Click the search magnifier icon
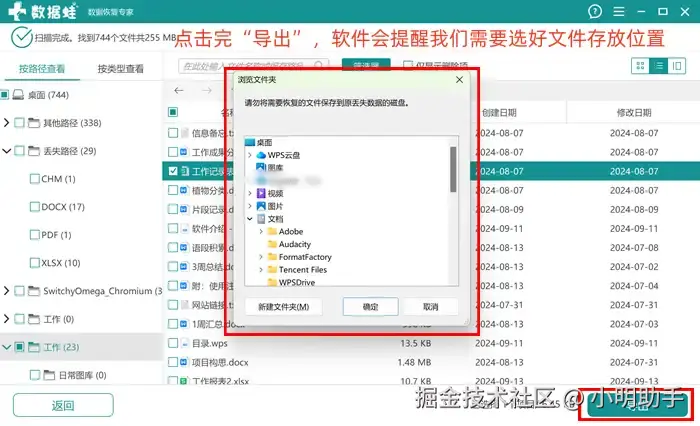Screen dimensions: 700x426 [319, 66]
